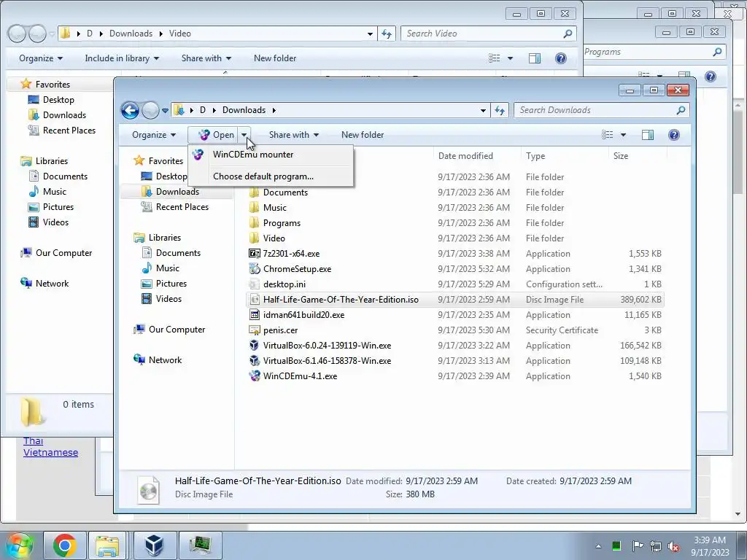Click New folder in Downloads window

click(x=363, y=135)
